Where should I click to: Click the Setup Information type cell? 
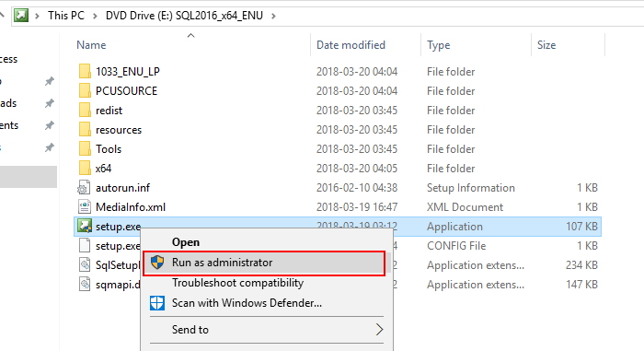coord(471,188)
